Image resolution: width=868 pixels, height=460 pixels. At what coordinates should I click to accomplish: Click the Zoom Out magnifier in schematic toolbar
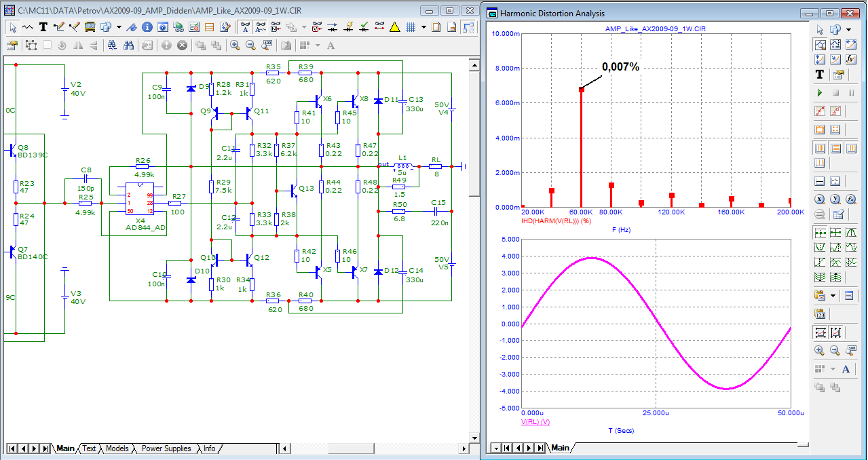click(250, 45)
